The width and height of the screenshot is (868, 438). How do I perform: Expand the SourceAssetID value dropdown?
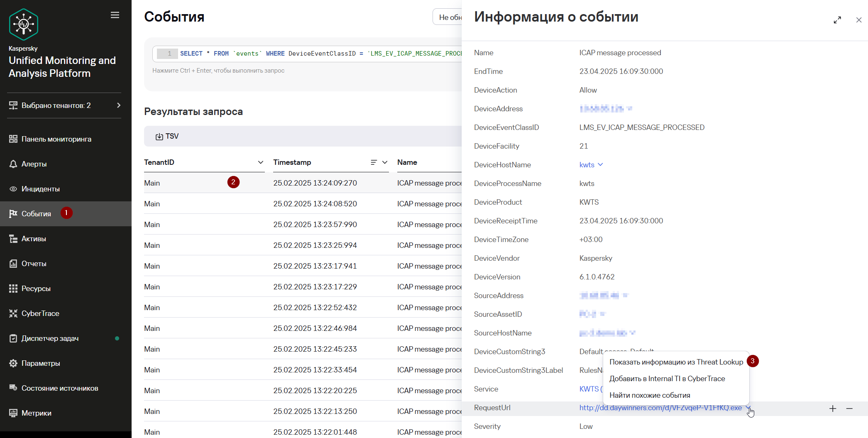[x=603, y=314]
